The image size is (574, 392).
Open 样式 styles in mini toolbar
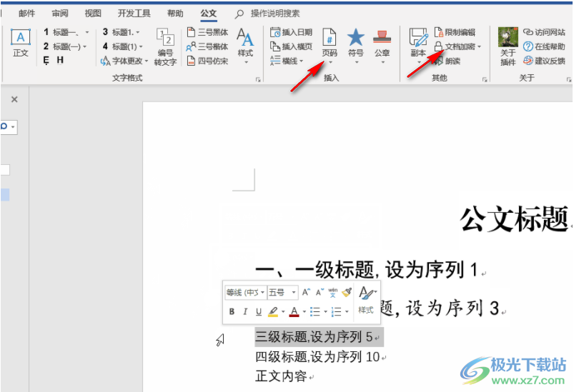click(x=366, y=301)
